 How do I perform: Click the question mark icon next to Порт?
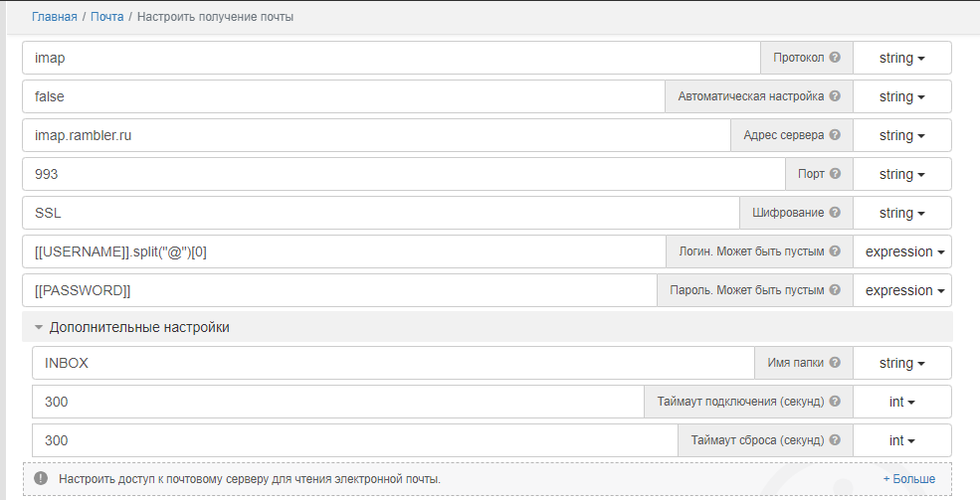point(835,174)
